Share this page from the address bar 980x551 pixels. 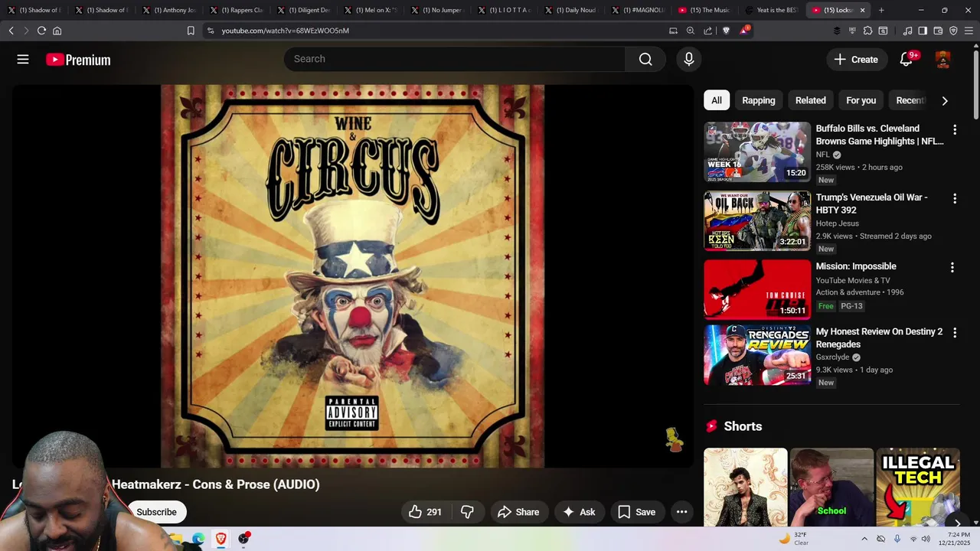pos(707,31)
